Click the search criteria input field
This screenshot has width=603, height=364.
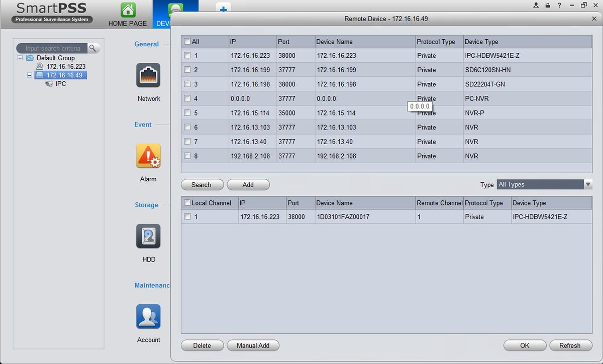click(53, 48)
